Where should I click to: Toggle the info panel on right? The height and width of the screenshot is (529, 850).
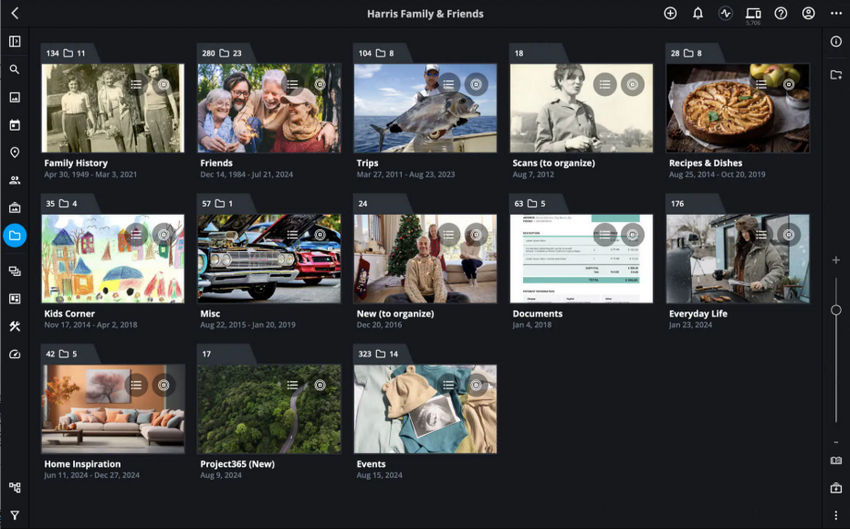[x=836, y=42]
